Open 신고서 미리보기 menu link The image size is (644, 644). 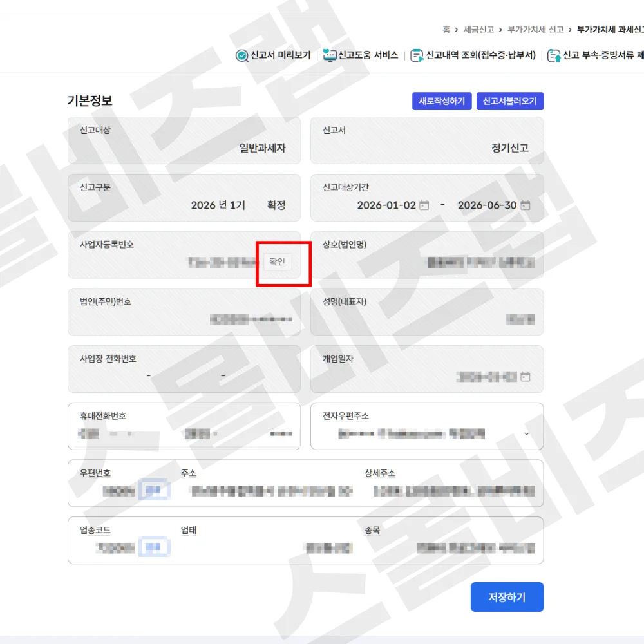tap(281, 55)
